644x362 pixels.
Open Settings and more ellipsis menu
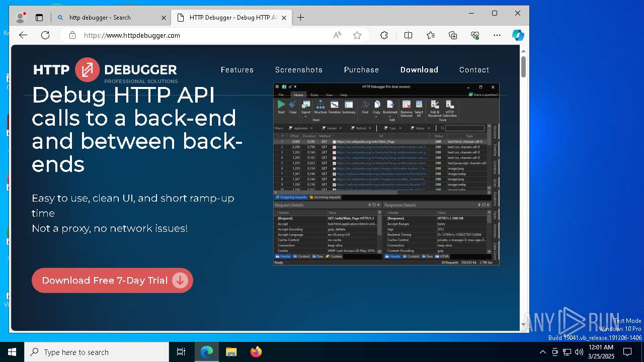pos(497,35)
